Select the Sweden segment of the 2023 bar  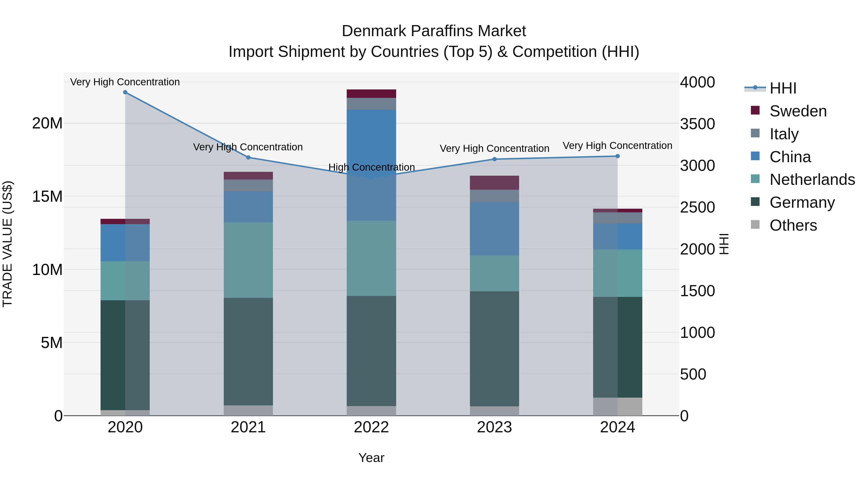click(495, 182)
